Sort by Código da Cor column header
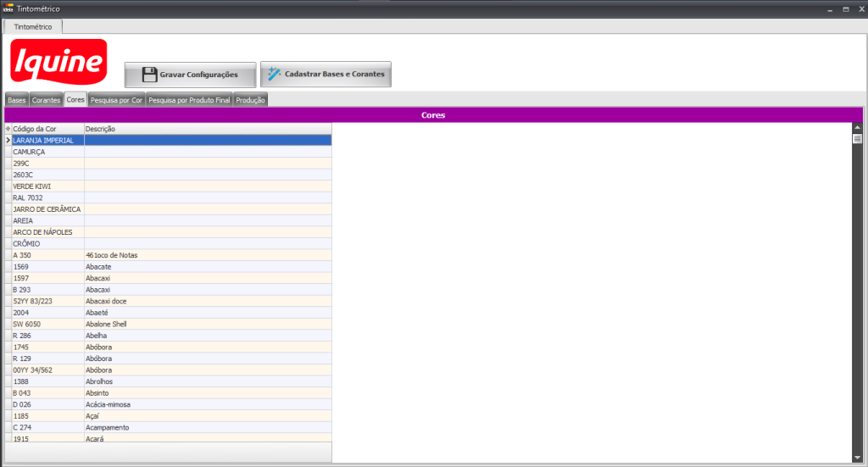The height and width of the screenshot is (467, 868). pos(47,129)
